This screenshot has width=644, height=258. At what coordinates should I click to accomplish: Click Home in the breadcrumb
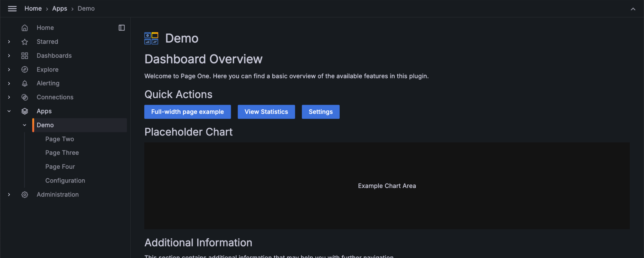tap(33, 9)
